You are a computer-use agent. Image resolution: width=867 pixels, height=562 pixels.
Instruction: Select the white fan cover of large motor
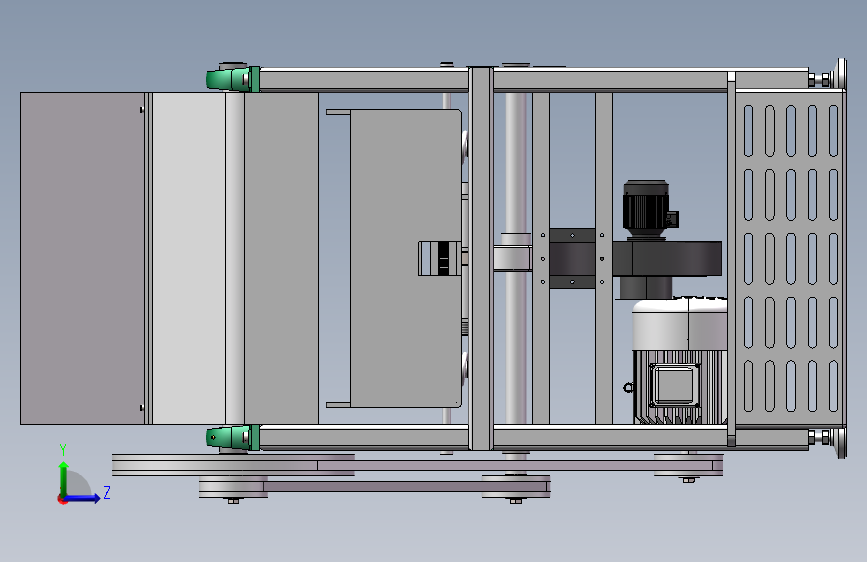click(x=680, y=325)
